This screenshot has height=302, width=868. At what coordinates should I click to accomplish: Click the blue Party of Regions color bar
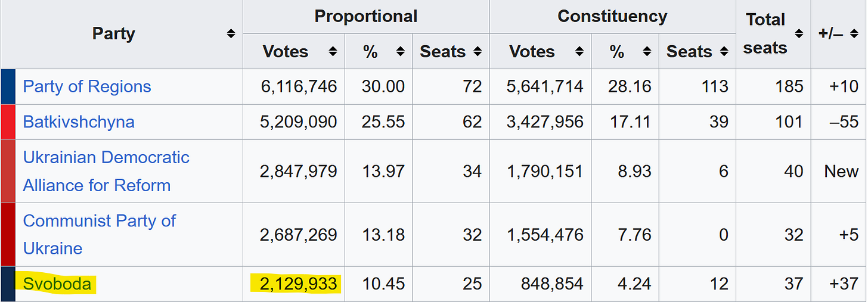(8, 86)
